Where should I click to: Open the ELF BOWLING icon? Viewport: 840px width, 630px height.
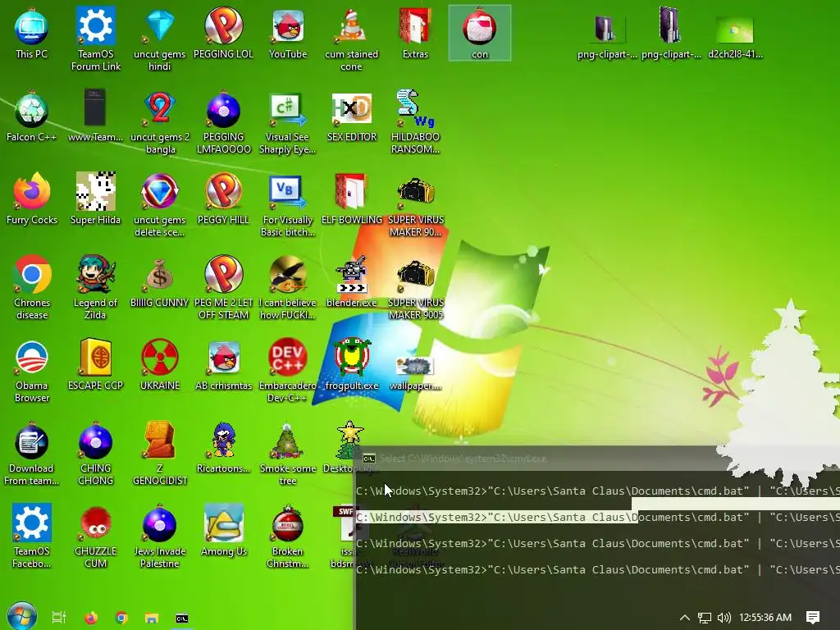351,192
